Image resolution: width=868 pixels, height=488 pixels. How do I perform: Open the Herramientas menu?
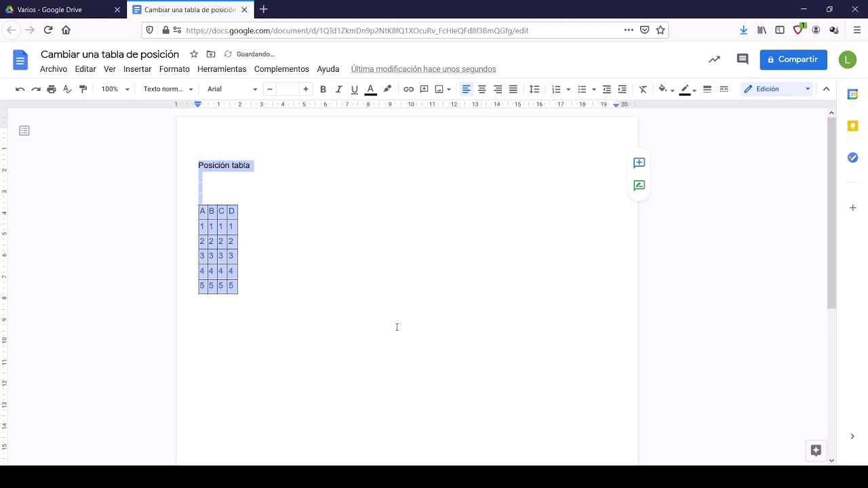pos(222,69)
